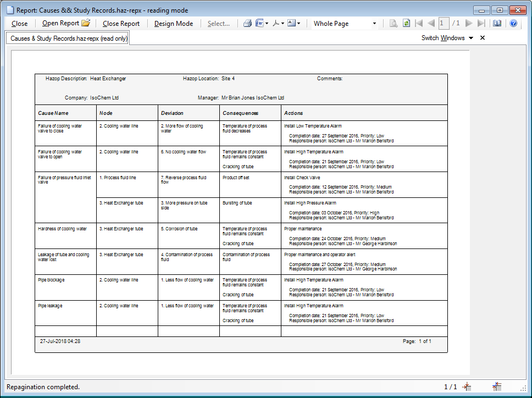
Task: Click the Export to Word icon
Action: pos(259,24)
